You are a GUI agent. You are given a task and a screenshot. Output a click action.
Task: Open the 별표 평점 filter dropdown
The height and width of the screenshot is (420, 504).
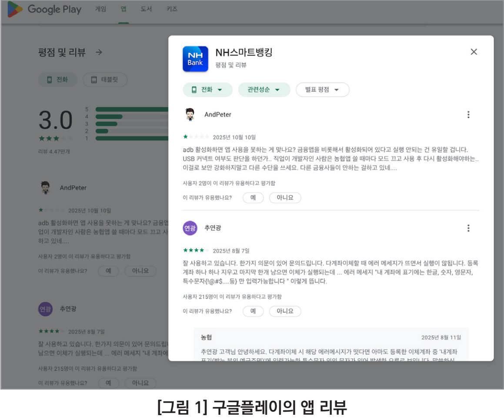(322, 90)
